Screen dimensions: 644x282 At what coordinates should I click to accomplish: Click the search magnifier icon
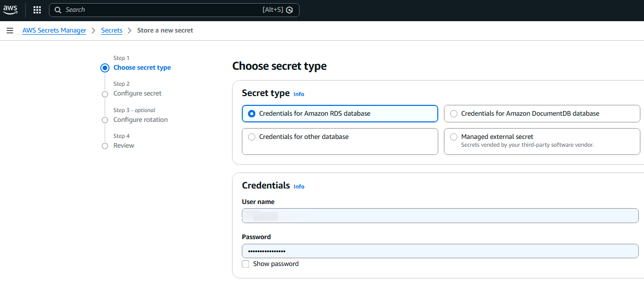pos(58,10)
